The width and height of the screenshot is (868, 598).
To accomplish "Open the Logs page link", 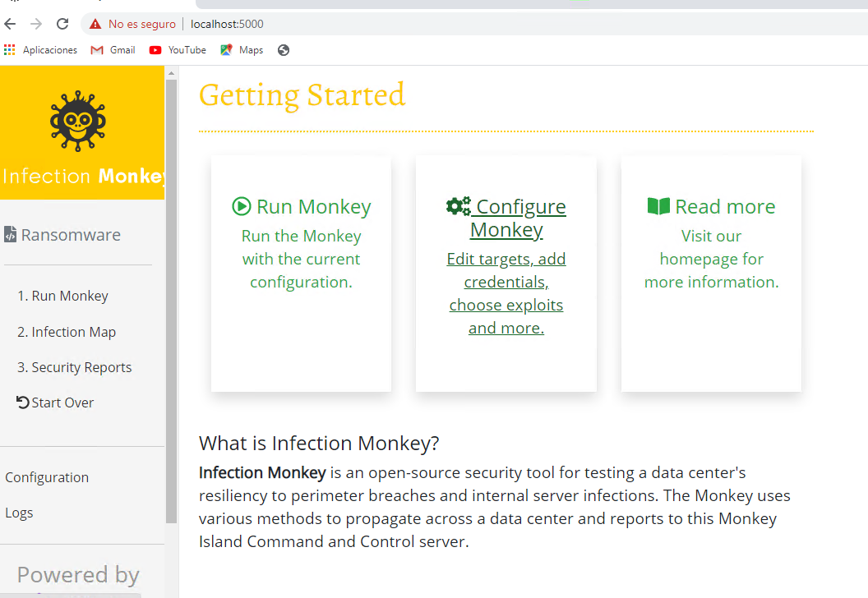I will coord(19,513).
